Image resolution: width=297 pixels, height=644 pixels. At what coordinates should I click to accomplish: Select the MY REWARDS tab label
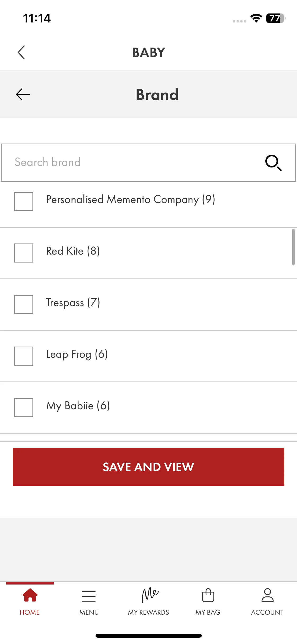click(x=148, y=612)
